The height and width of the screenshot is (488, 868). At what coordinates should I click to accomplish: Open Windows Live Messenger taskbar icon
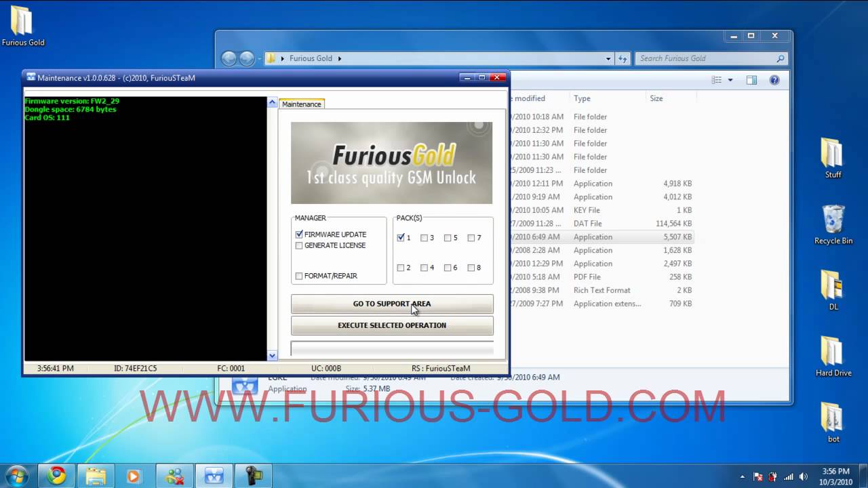(x=175, y=476)
